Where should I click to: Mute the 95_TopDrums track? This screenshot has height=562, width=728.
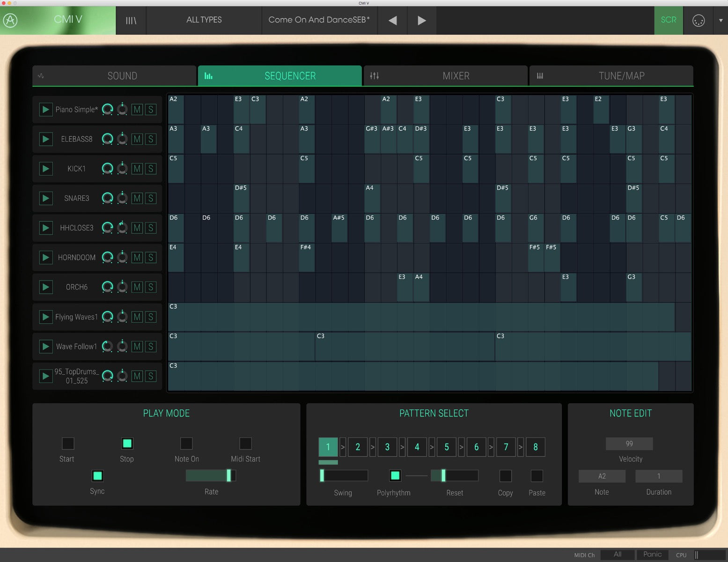(137, 376)
